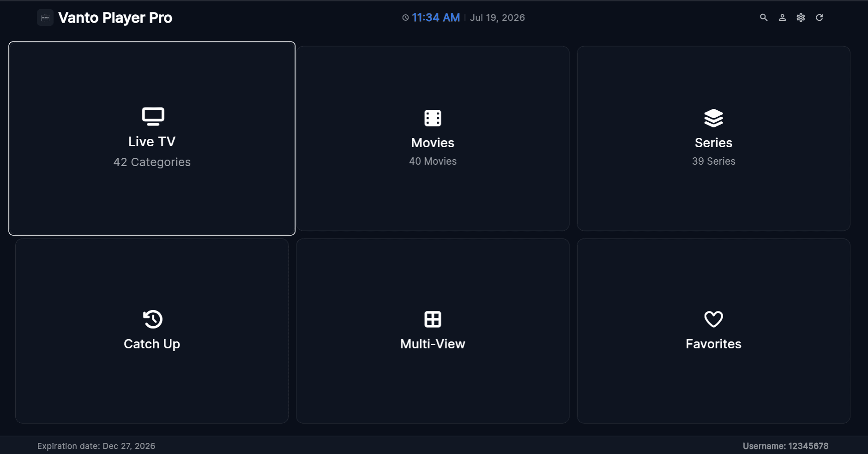Image resolution: width=868 pixels, height=454 pixels.
Task: Open the Movies card
Action: coord(433,138)
